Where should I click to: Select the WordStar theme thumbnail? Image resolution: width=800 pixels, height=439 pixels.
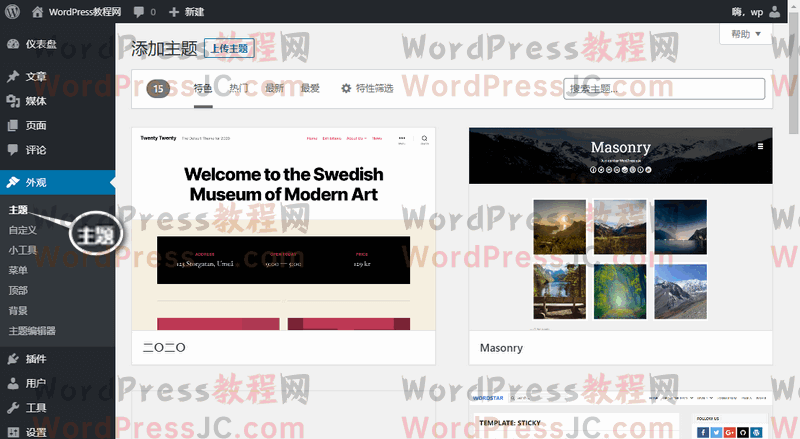(x=620, y=415)
